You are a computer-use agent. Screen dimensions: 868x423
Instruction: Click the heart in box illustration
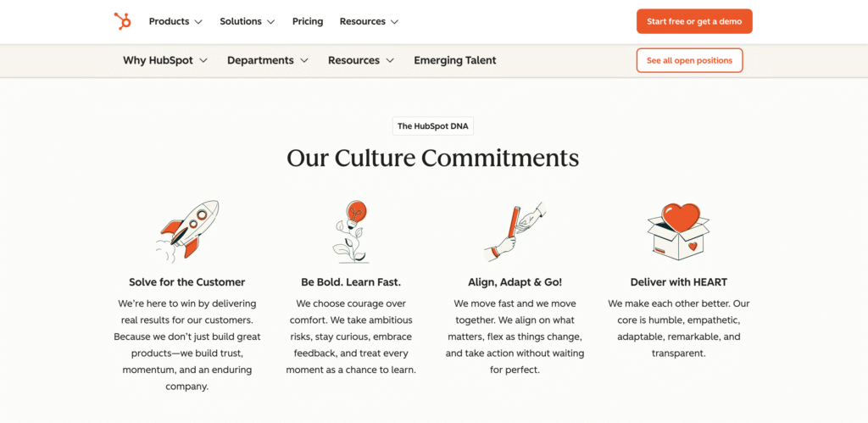678,231
